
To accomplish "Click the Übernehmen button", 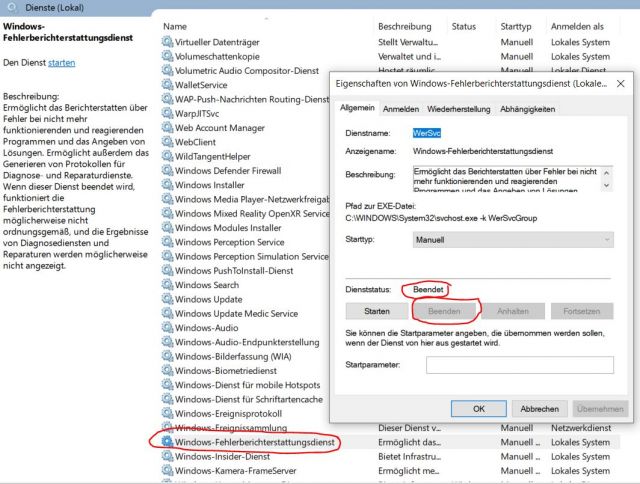I will click(x=600, y=409).
